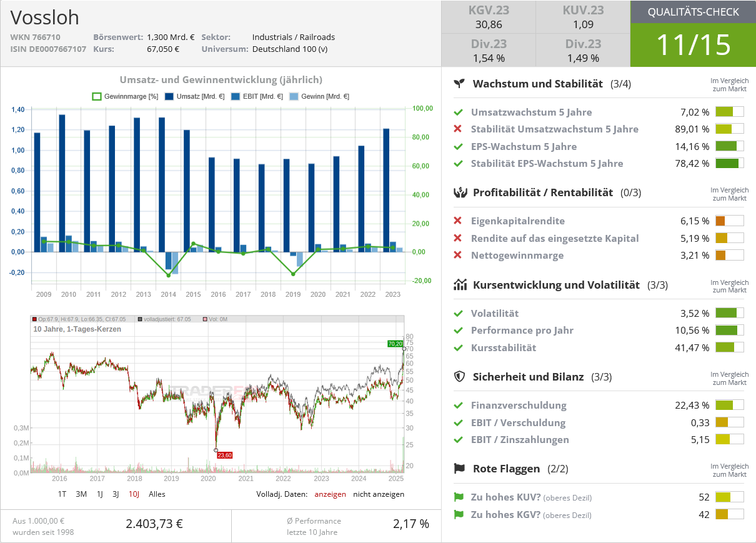Click the WKN 766710 text
This screenshot has width=756, height=543.
(35, 37)
